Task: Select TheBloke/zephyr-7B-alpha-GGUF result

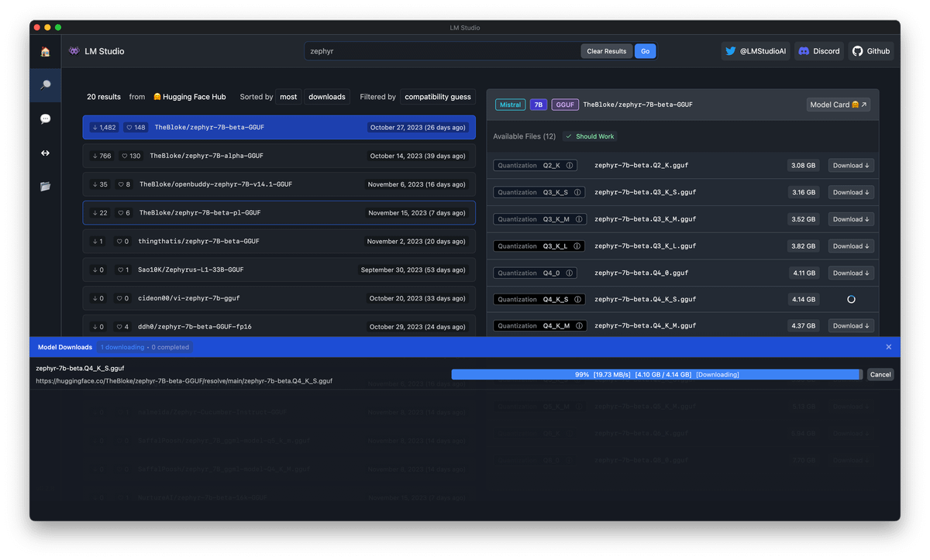Action: point(279,156)
